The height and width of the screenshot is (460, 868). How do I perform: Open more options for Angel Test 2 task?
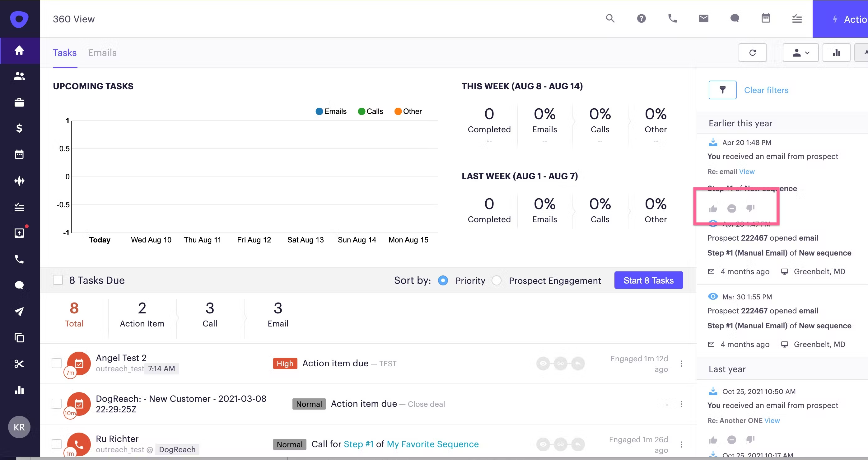[681, 364]
